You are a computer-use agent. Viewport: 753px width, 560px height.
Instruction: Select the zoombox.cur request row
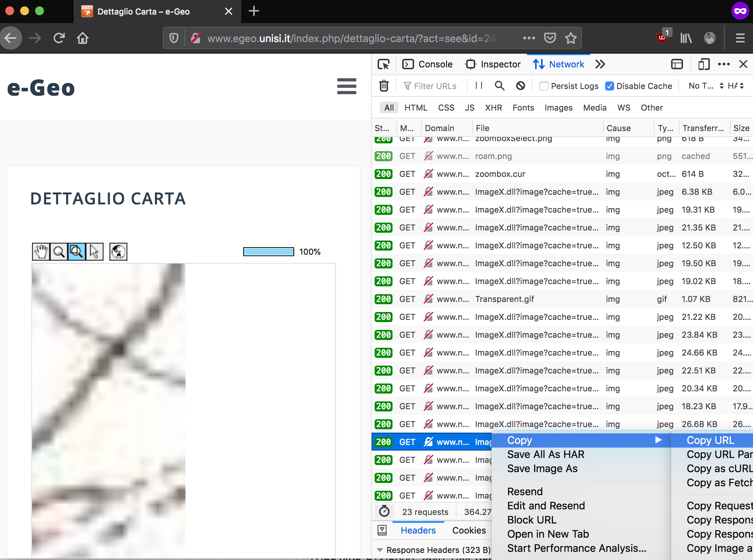coord(562,174)
